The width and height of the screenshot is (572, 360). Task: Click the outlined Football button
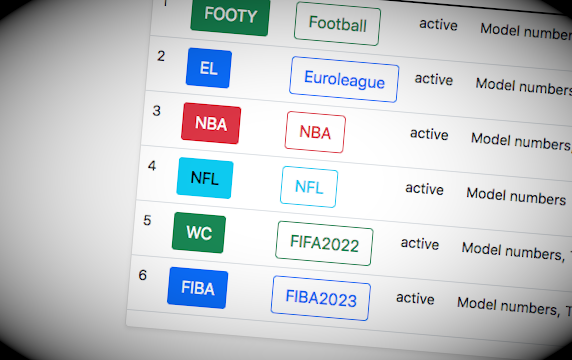pos(337,24)
